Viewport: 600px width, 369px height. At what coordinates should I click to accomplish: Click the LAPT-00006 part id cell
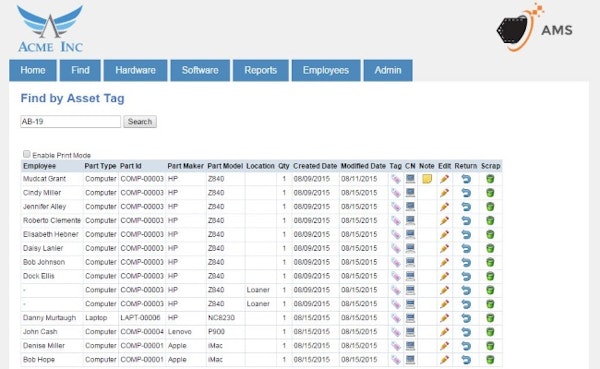(x=140, y=318)
